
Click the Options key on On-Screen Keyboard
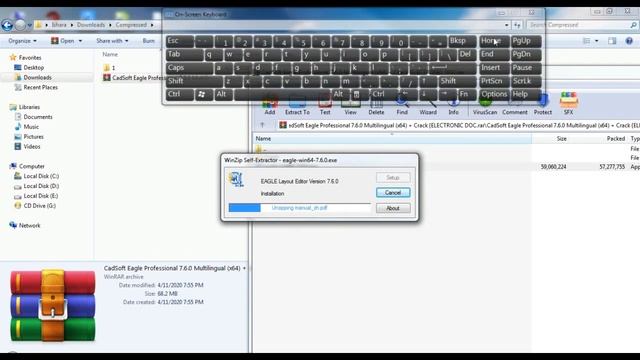click(x=494, y=94)
